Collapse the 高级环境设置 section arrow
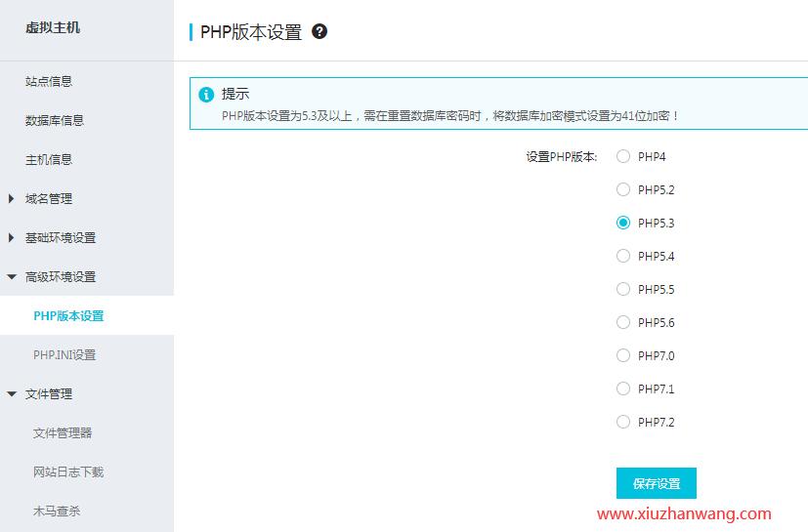808x532 pixels. (x=12, y=277)
